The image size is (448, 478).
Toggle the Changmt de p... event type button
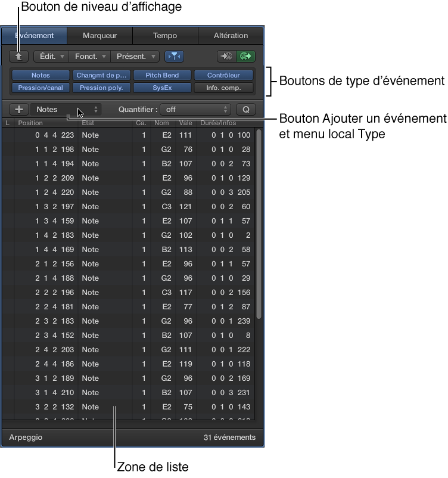click(x=101, y=75)
